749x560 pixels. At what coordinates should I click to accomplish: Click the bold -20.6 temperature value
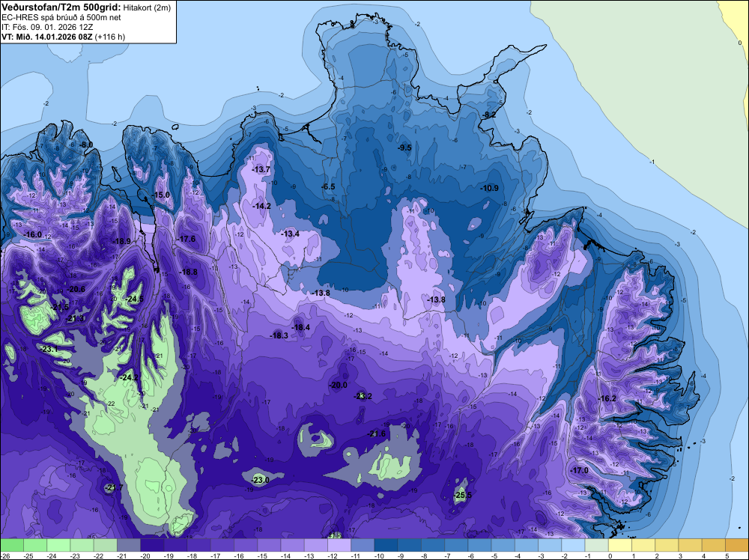[x=76, y=289]
